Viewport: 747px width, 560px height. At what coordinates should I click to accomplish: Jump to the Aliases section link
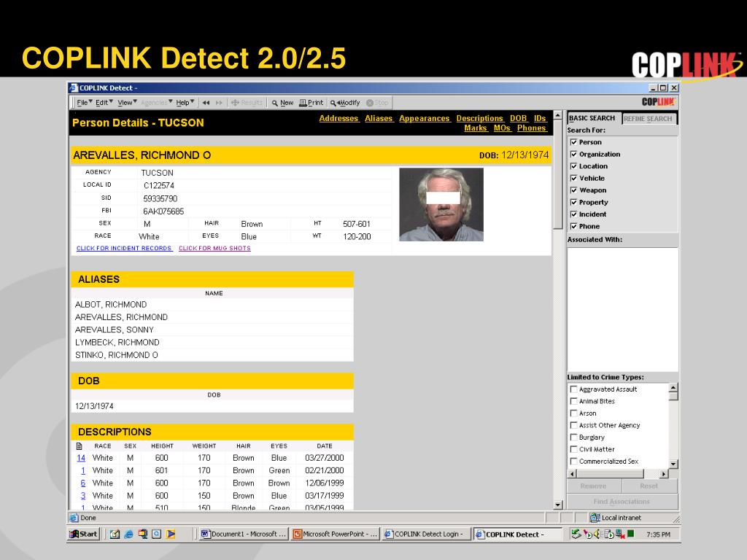coord(379,118)
